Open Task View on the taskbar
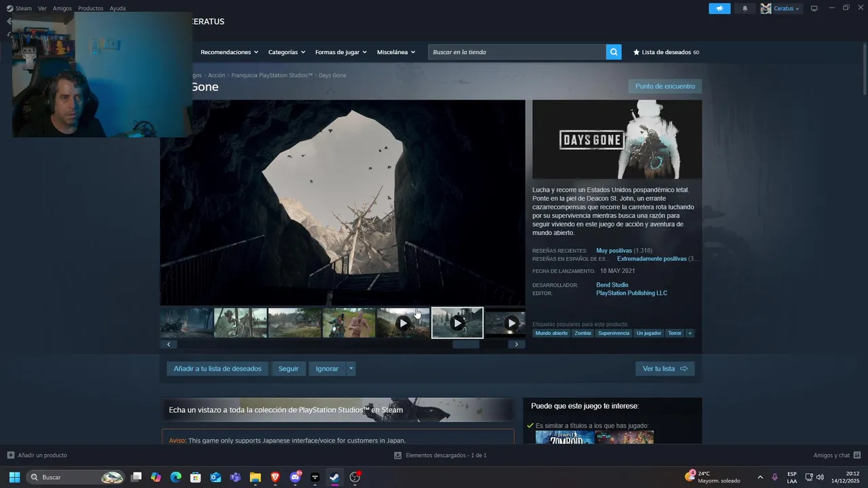This screenshot has width=868, height=488. coord(136,477)
